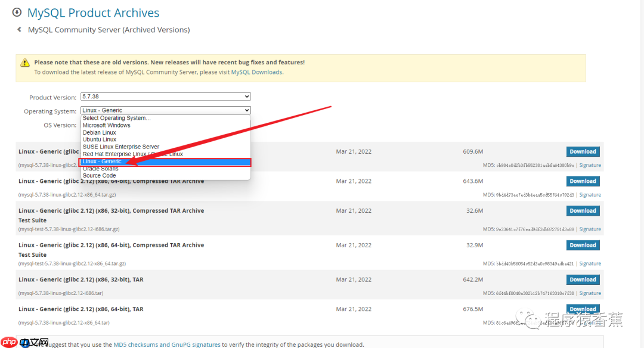Select Oracle Solaris from the list

(100, 169)
